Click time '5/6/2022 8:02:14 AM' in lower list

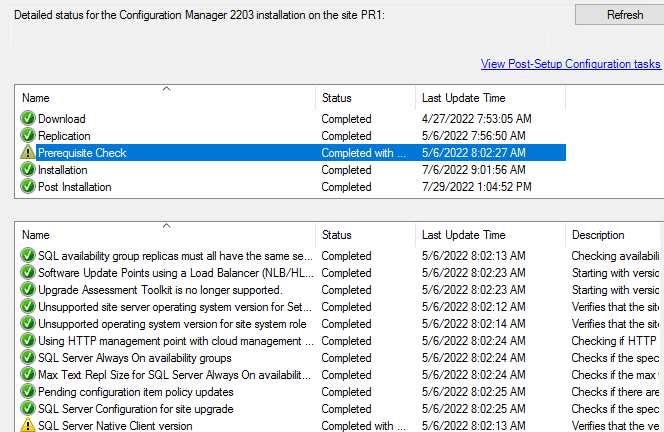click(x=473, y=324)
